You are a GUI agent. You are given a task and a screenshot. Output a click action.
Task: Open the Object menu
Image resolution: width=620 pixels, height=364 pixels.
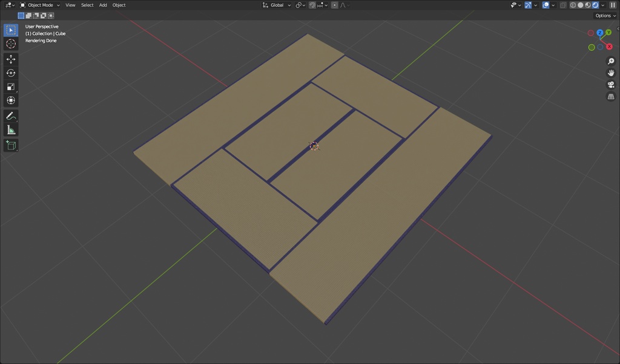[x=119, y=5]
